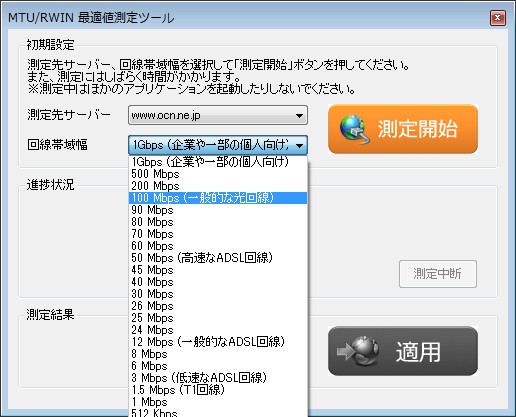Pick 12 Mbps (一般的なADSL回線) entry
The height and width of the screenshot is (417, 516).
[x=218, y=342]
